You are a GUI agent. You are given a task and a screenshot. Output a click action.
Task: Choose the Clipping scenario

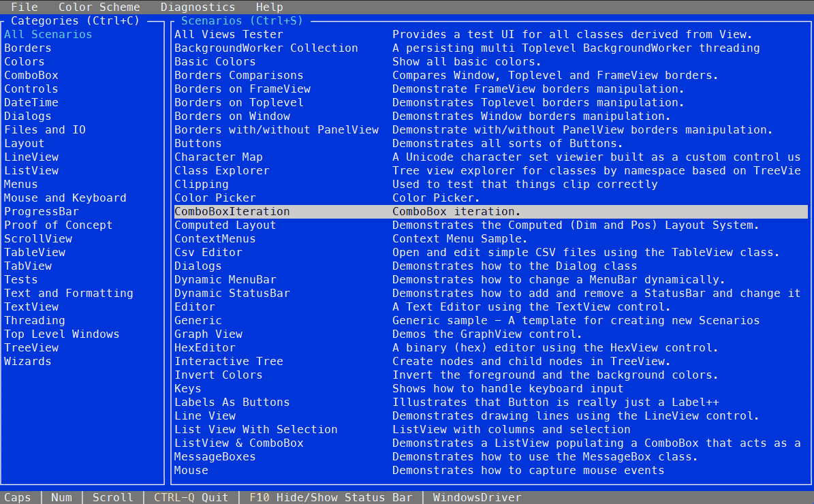[201, 185]
